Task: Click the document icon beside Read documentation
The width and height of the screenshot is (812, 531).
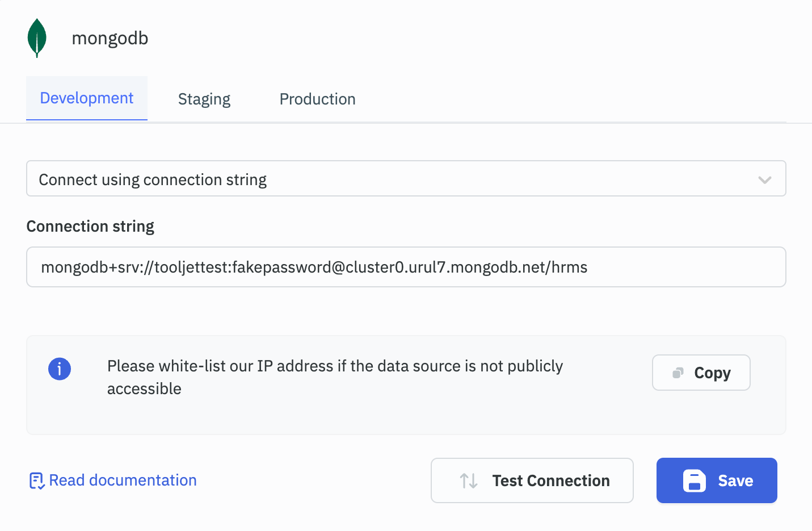Action: tap(36, 481)
